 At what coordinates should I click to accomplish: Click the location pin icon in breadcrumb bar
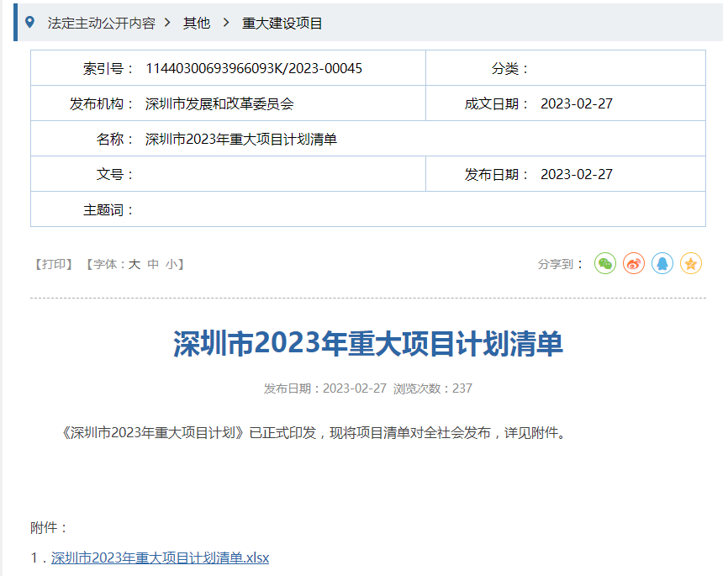[30, 23]
